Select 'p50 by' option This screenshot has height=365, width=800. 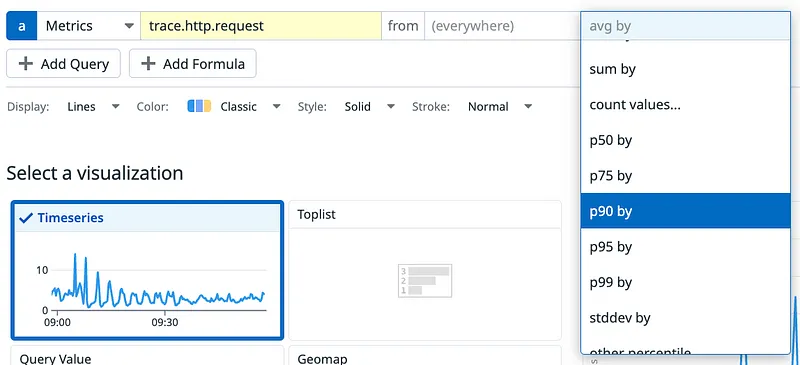click(685, 140)
